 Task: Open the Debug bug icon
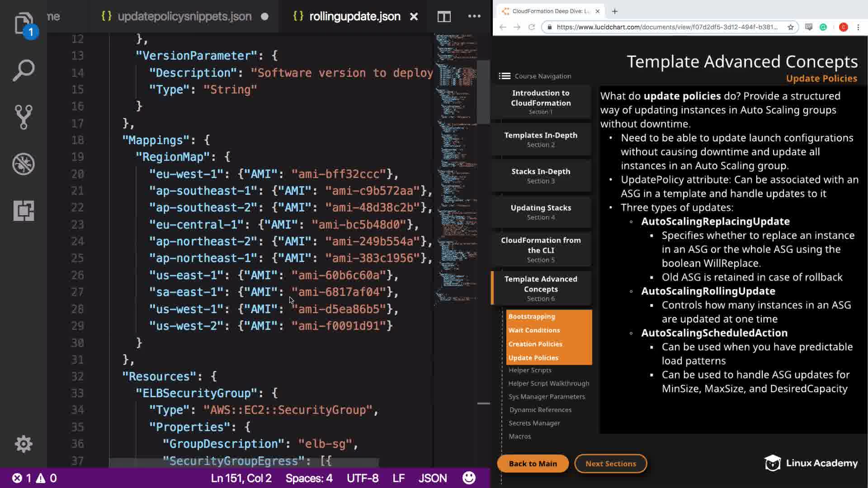pyautogui.click(x=23, y=164)
